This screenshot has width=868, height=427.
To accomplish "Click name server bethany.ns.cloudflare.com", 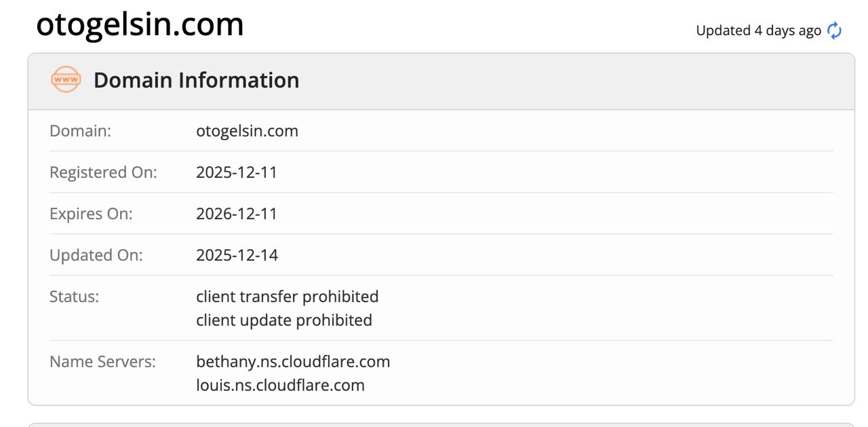I will point(293,362).
